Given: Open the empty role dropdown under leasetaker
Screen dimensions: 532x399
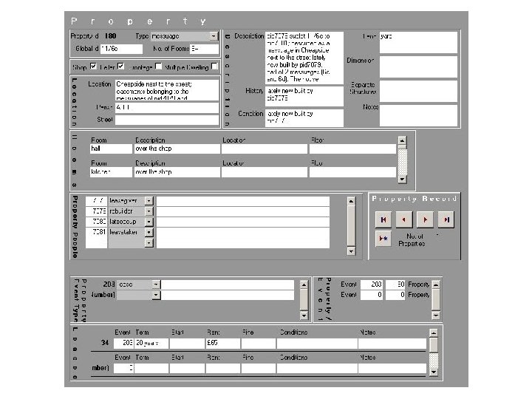Looking at the screenshot, I should [x=149, y=242].
